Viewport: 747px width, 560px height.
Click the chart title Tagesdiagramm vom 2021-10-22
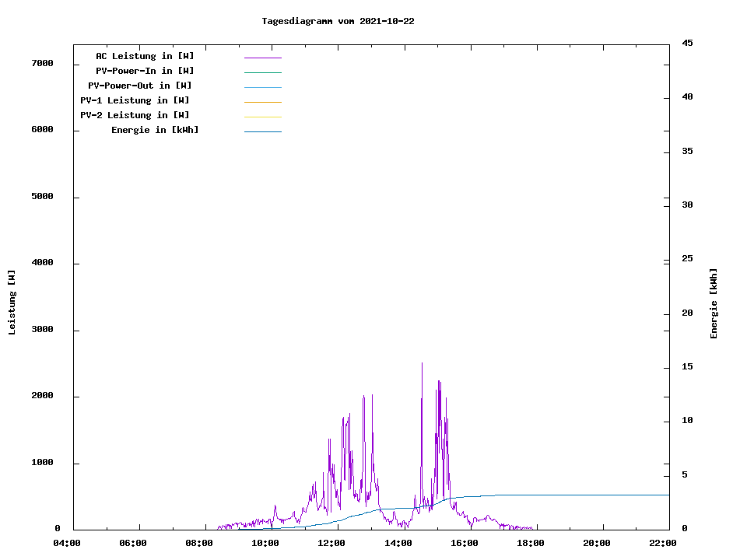click(x=338, y=21)
